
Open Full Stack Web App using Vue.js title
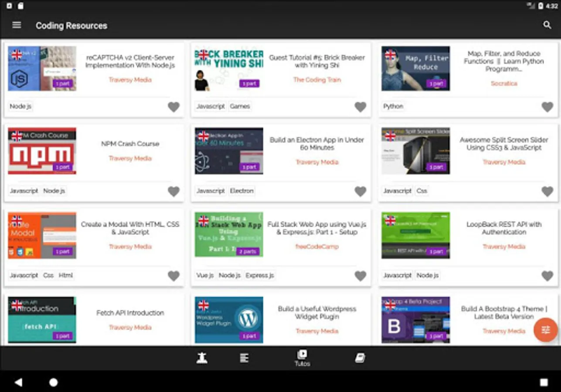(x=317, y=228)
